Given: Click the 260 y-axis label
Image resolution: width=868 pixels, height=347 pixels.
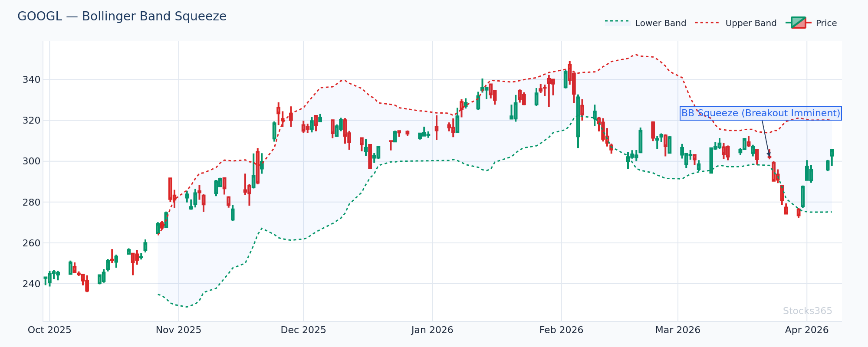Looking at the screenshot, I should coord(31,243).
